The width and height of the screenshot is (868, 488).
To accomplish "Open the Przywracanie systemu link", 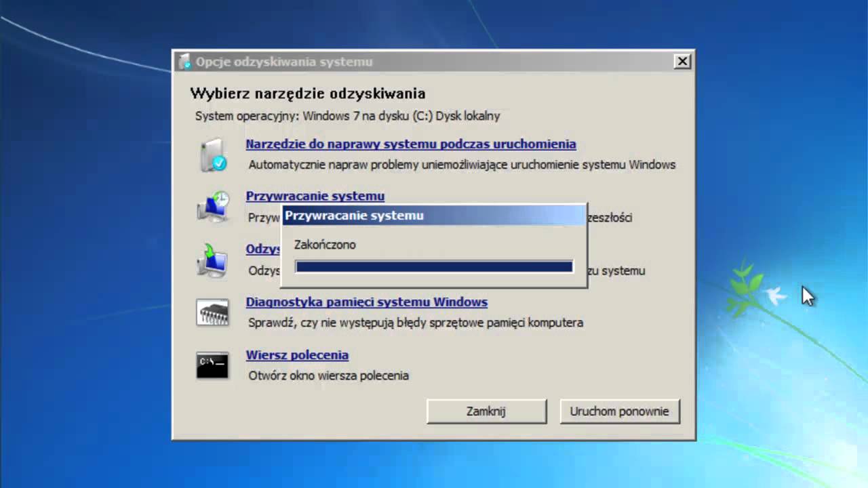I will (x=315, y=196).
